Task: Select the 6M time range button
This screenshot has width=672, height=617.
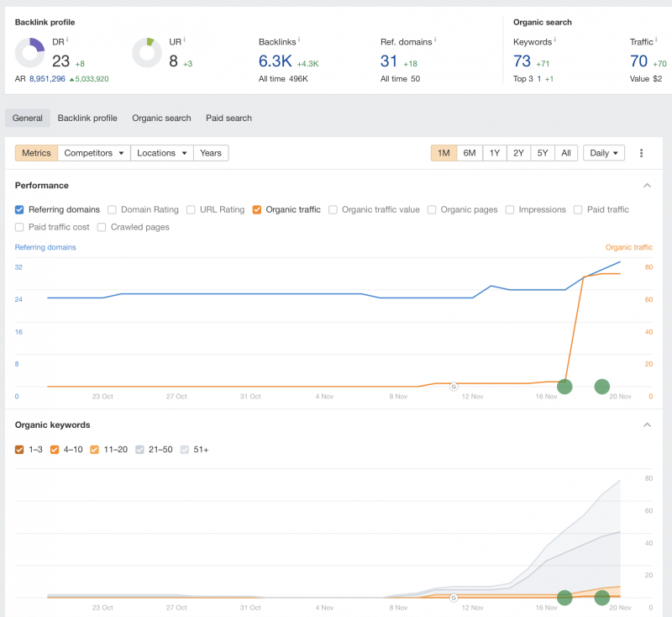Action: tap(470, 153)
